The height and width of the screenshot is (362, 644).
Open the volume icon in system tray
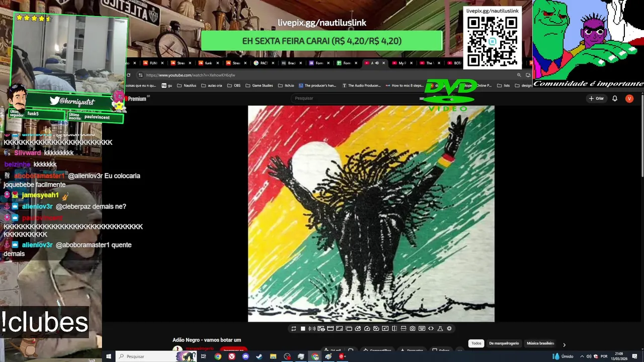[589, 356]
